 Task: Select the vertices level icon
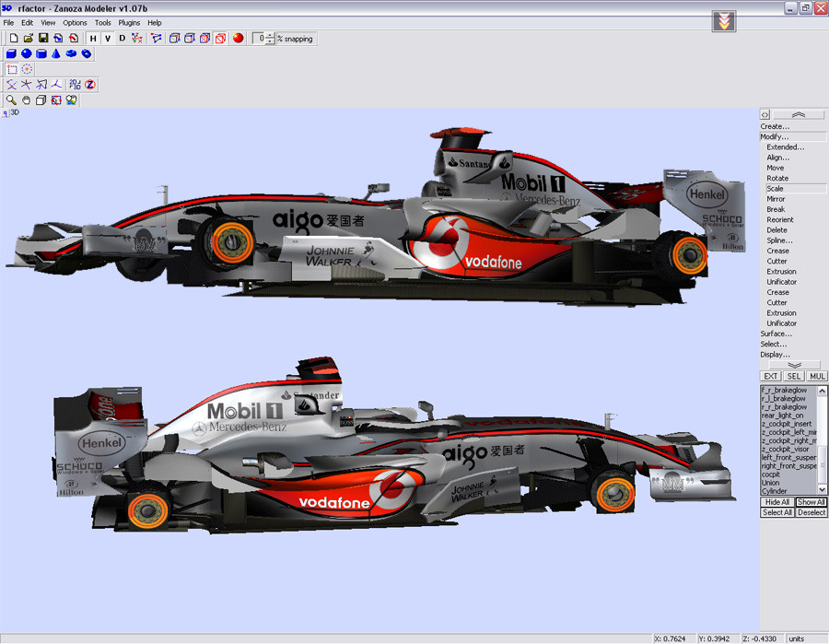pyautogui.click(x=12, y=85)
